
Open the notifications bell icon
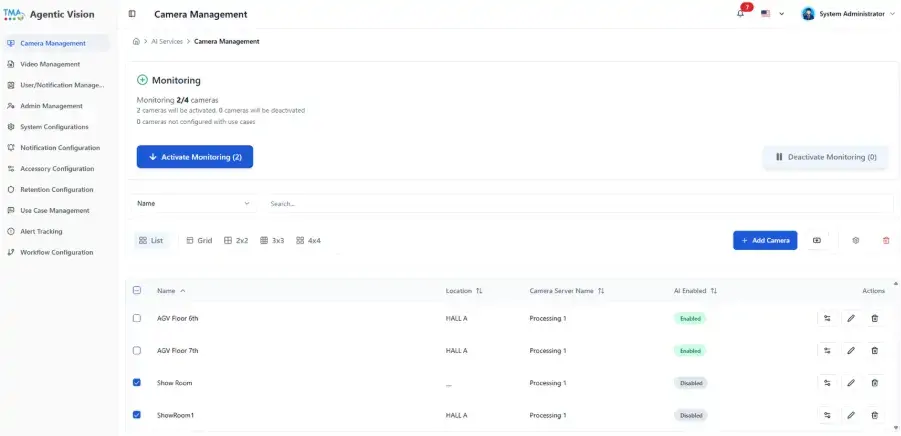(x=740, y=14)
